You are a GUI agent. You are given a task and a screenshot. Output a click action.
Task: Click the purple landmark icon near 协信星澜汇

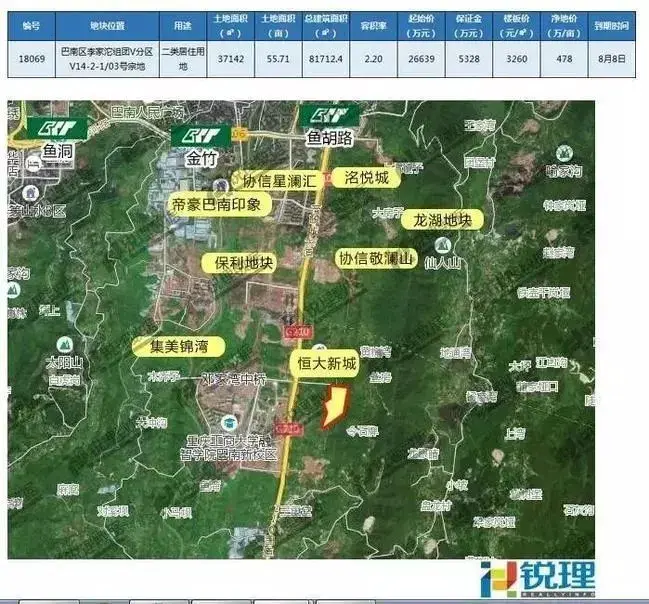(221, 185)
